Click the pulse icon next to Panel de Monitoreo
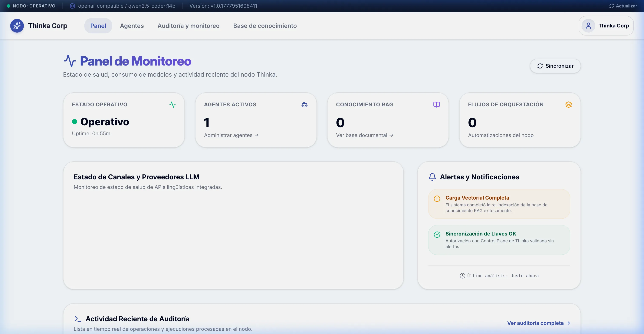The image size is (644, 334). click(x=70, y=61)
